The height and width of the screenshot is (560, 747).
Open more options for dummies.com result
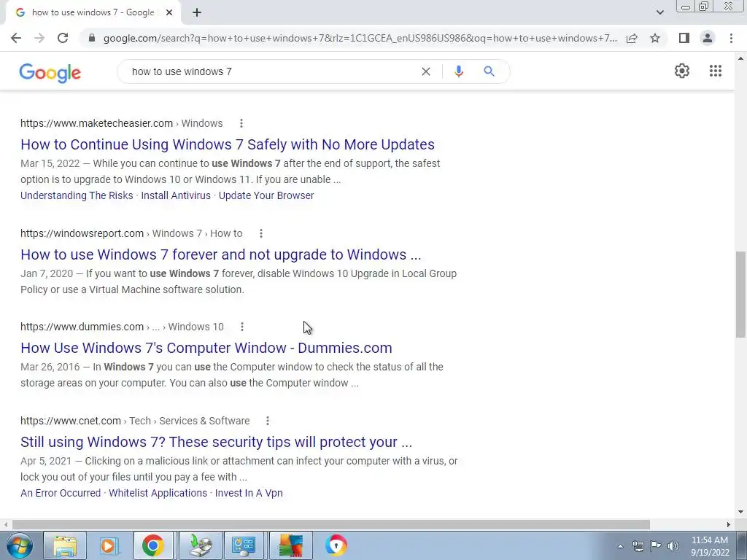click(242, 327)
